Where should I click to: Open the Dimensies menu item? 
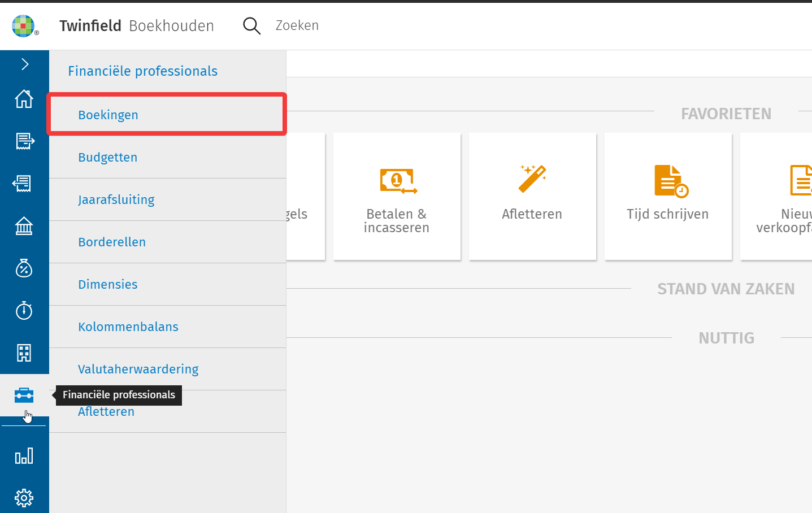click(x=107, y=284)
